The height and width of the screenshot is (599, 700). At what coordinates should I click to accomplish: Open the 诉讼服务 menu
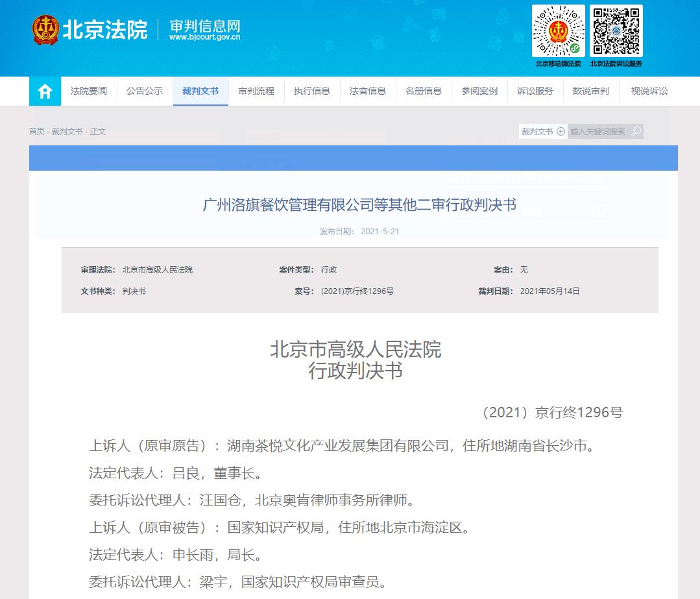click(x=535, y=91)
